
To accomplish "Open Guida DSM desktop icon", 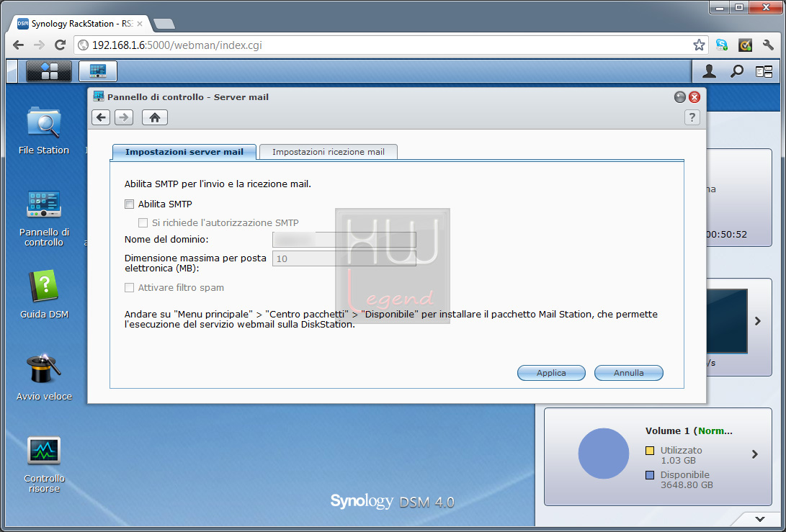I will (x=44, y=294).
